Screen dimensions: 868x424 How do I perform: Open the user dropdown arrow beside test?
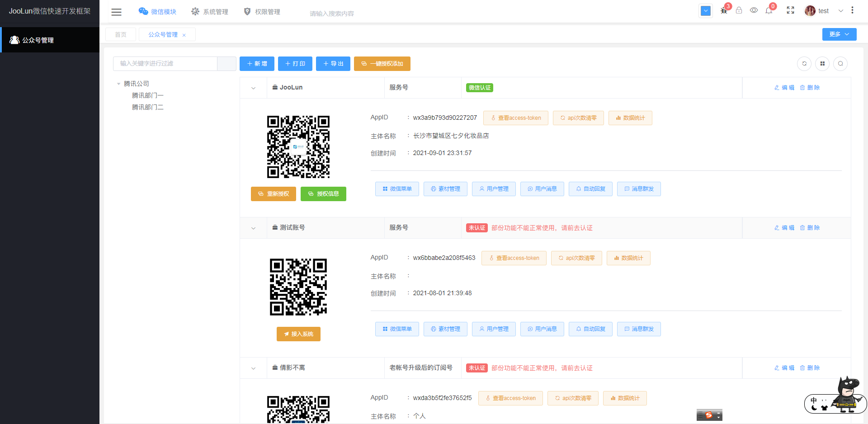click(841, 11)
